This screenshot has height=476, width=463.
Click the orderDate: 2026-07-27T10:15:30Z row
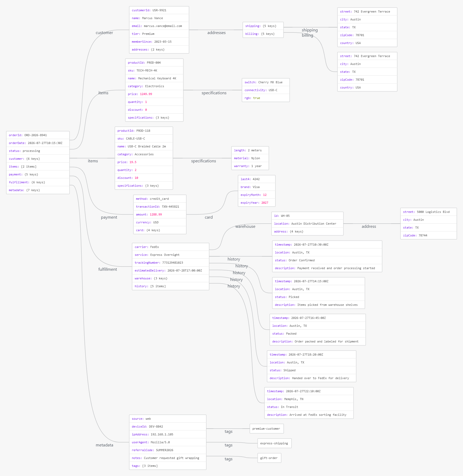[38, 143]
